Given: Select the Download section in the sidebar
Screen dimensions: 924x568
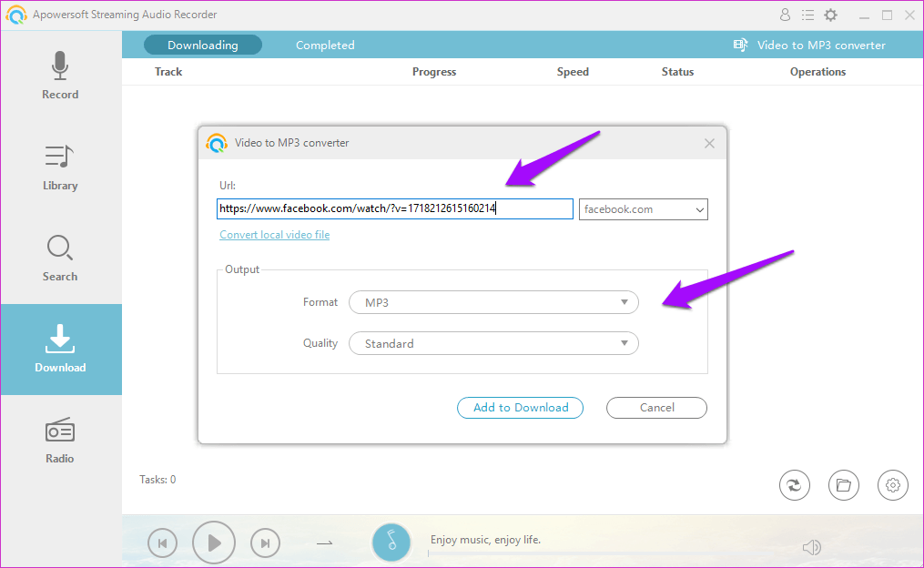Looking at the screenshot, I should point(60,349).
